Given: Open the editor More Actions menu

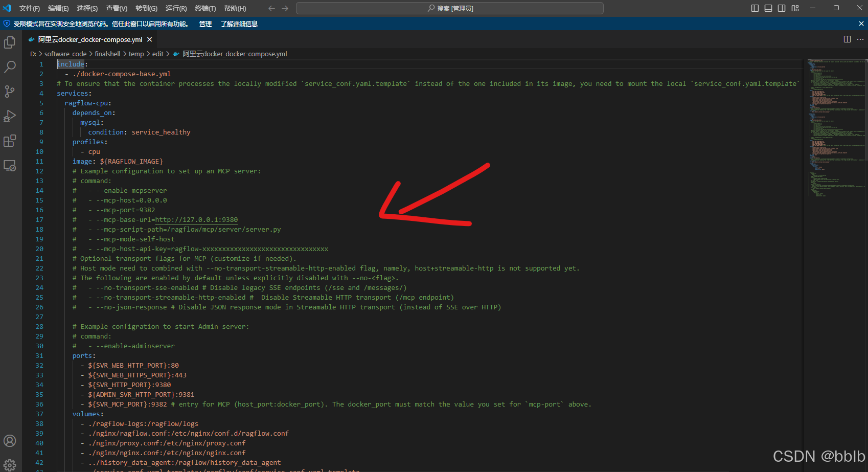Looking at the screenshot, I should (860, 39).
